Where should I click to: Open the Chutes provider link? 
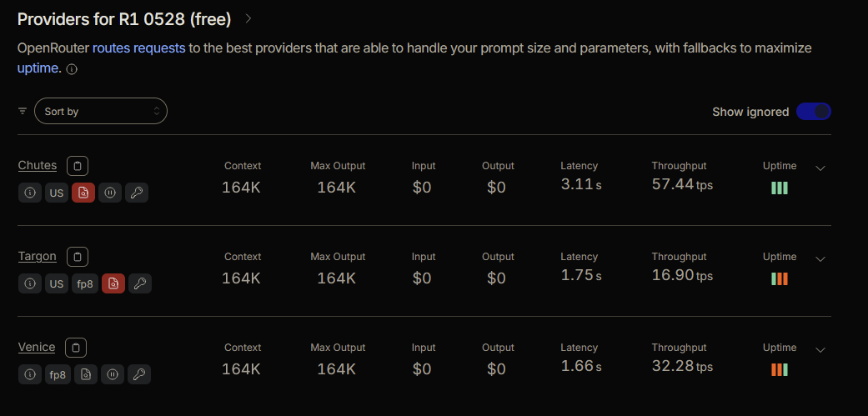coord(37,165)
